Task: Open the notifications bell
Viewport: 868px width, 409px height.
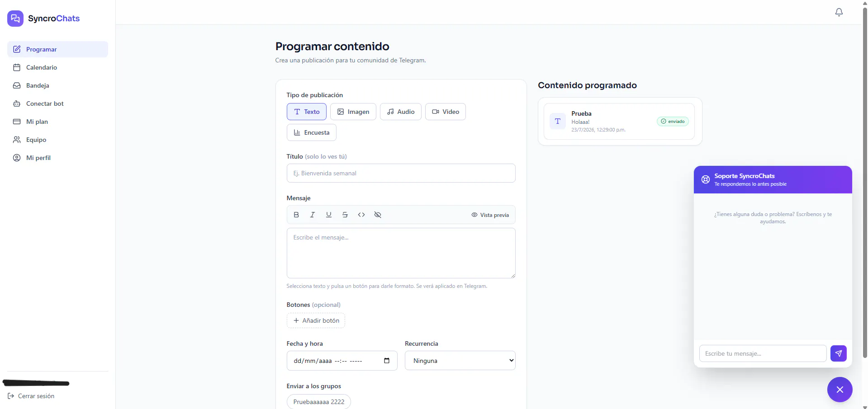Action: coord(839,12)
